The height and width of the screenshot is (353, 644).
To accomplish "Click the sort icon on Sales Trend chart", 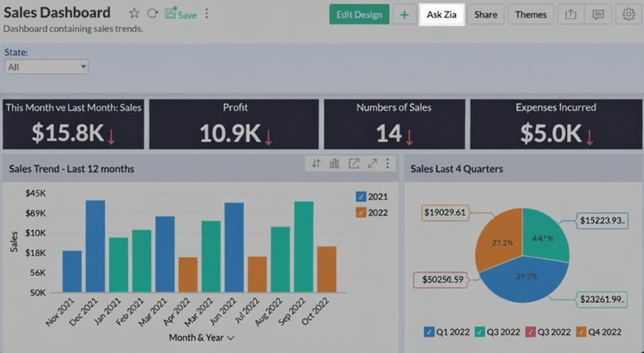I will pyautogui.click(x=316, y=164).
